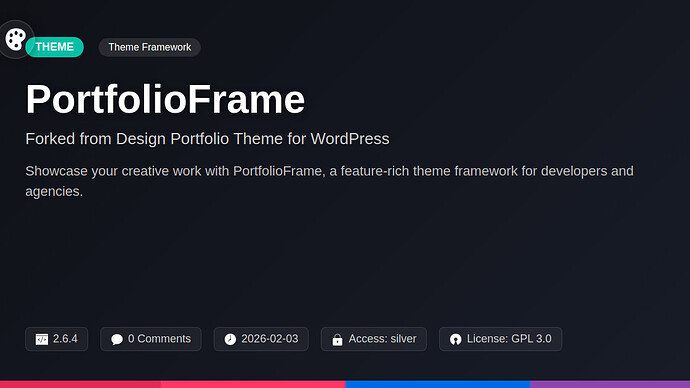Screen dimensions: 690x388
Task: Select the green THEME badge
Action: pos(55,47)
